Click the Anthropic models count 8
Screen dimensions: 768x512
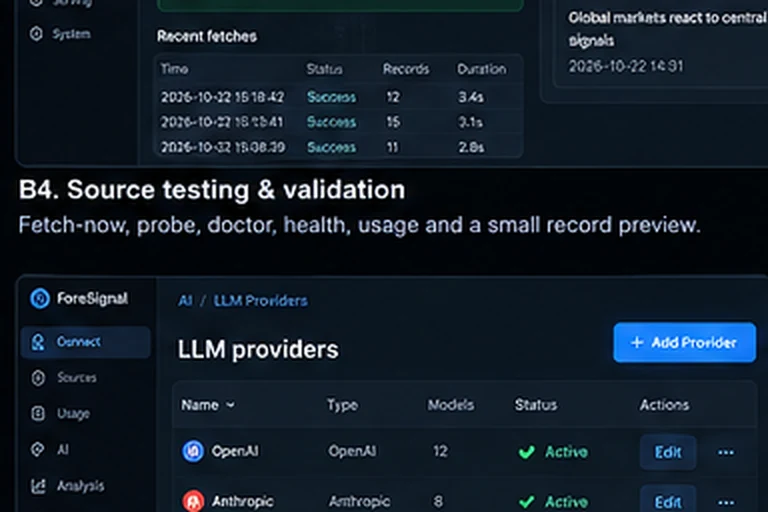click(438, 501)
